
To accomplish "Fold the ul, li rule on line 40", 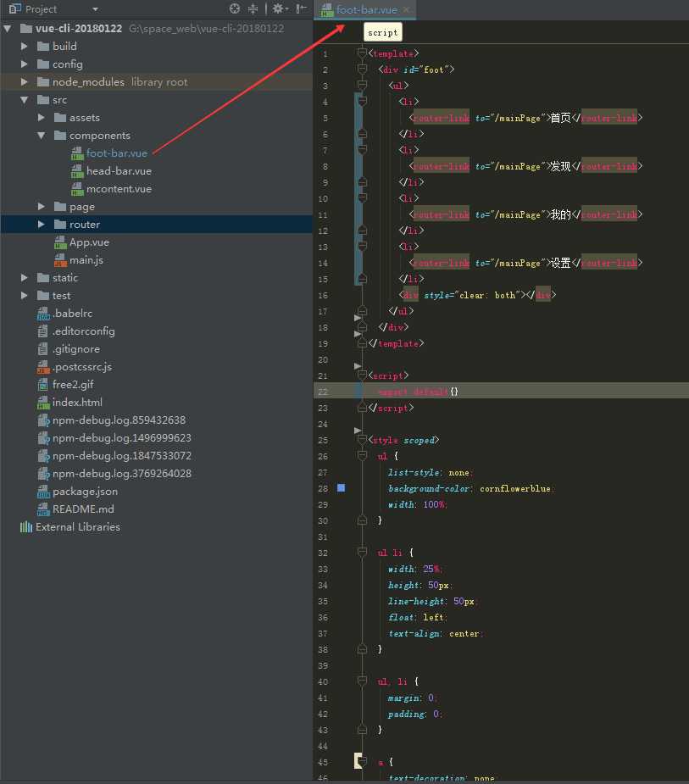I will pyautogui.click(x=362, y=681).
